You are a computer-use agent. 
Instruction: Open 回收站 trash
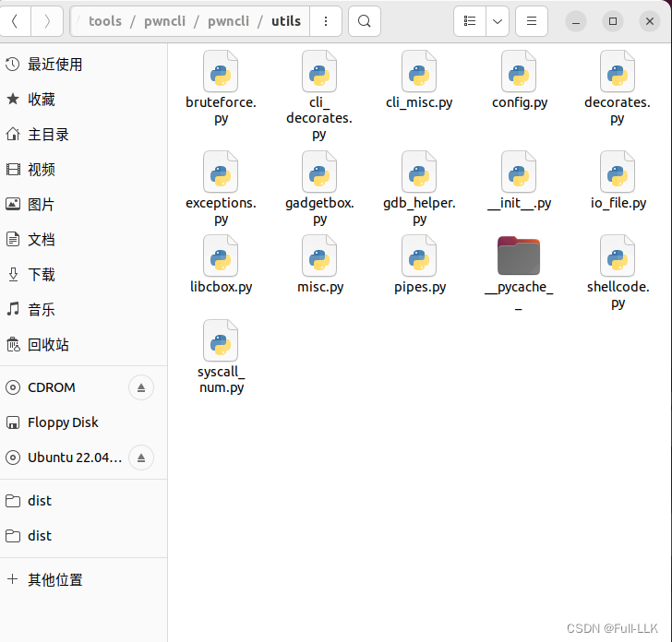(84, 345)
